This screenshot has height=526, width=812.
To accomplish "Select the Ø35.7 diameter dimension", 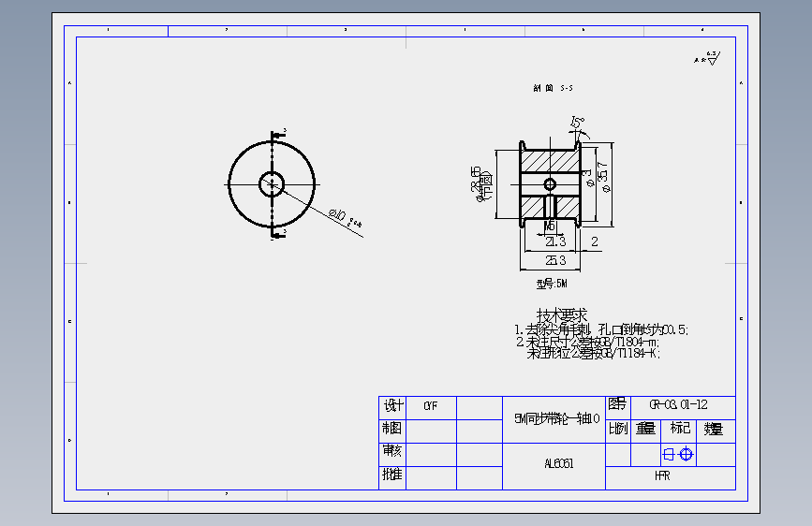I will pyautogui.click(x=603, y=177).
